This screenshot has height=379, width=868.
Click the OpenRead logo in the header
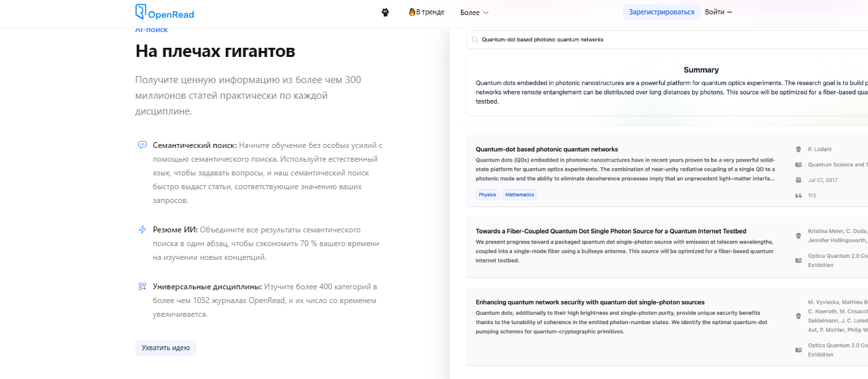pyautogui.click(x=164, y=12)
